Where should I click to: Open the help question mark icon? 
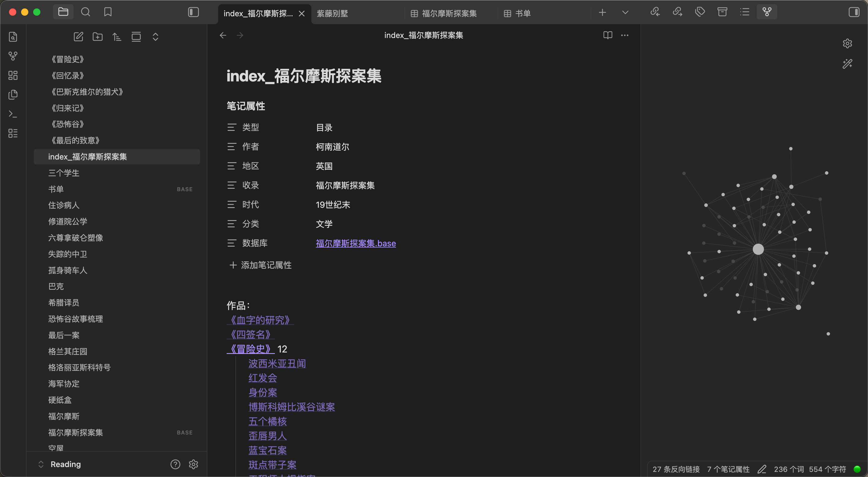(175, 464)
